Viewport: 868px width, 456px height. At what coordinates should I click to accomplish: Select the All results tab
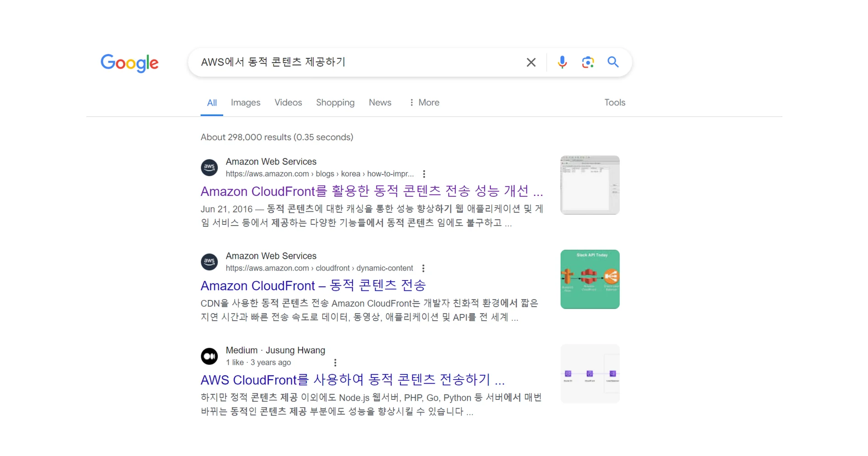(212, 103)
